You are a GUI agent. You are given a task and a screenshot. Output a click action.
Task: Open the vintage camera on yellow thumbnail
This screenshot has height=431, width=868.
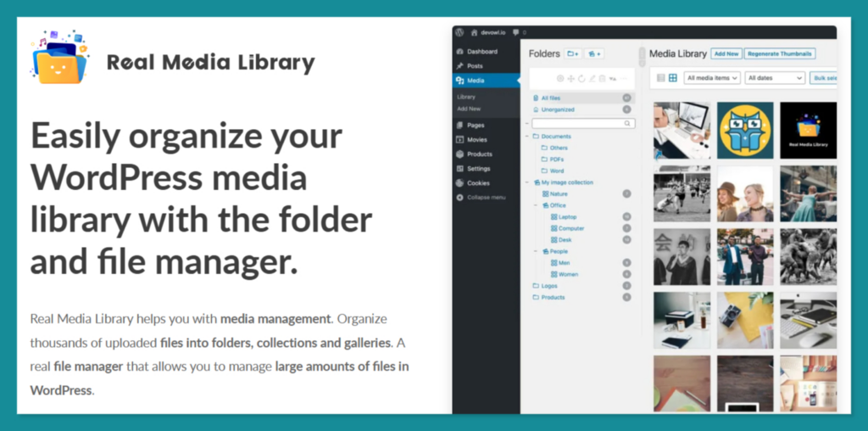point(745,320)
